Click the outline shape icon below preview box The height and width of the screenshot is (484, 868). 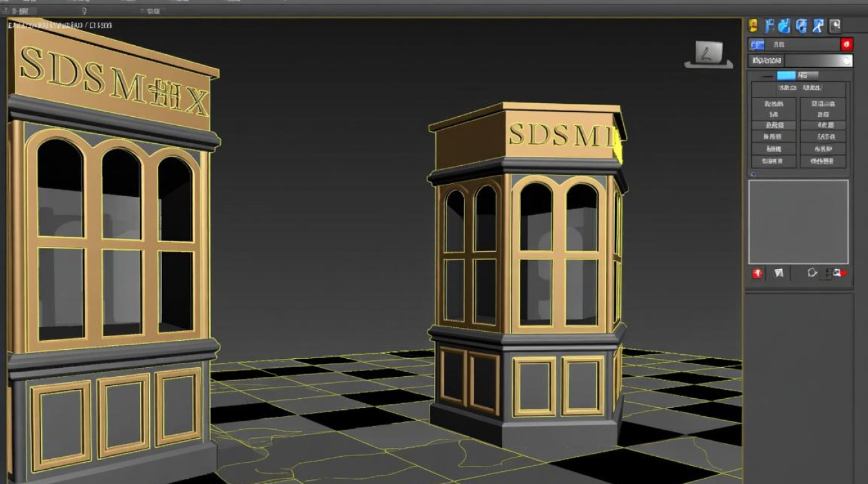pos(812,273)
